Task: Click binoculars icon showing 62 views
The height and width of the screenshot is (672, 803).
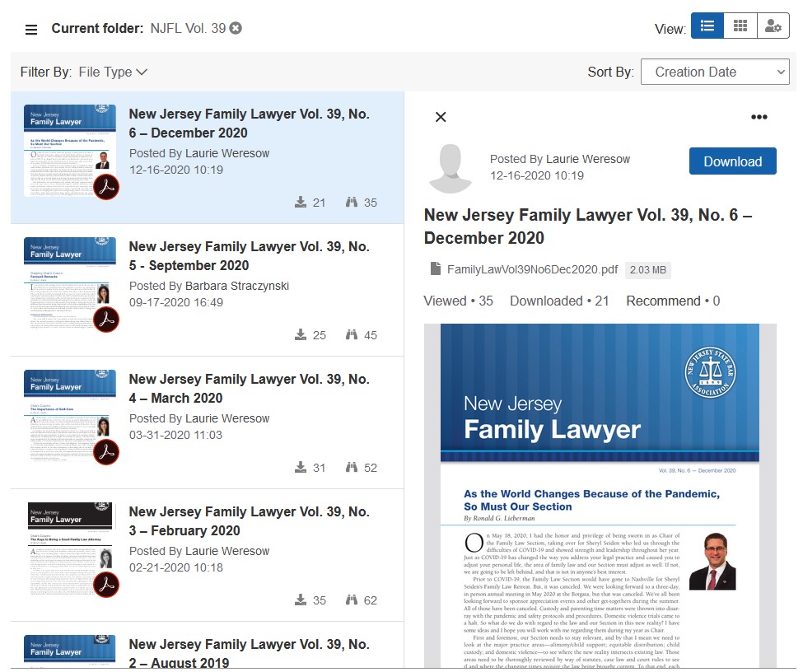Action: (x=352, y=600)
